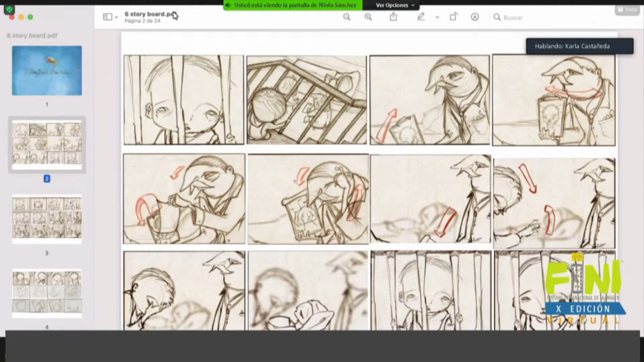Open sidebar view options chevron
Image resolution: width=644 pixels, height=362 pixels.
click(116, 17)
